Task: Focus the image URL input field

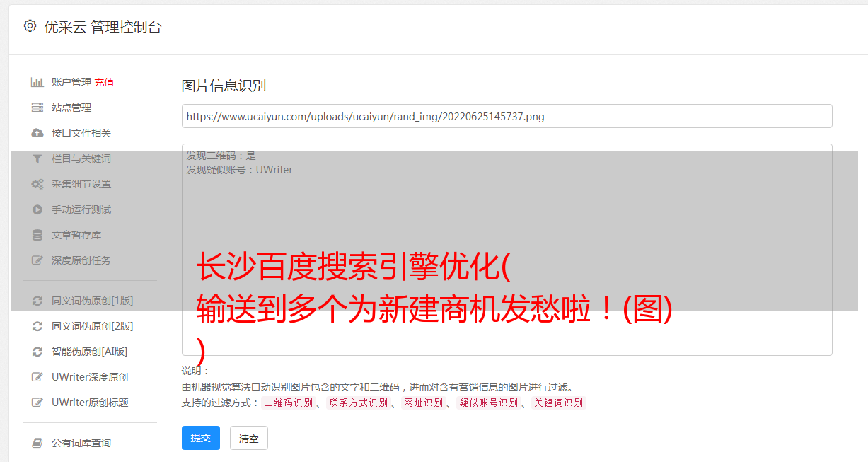Action: 507,116
